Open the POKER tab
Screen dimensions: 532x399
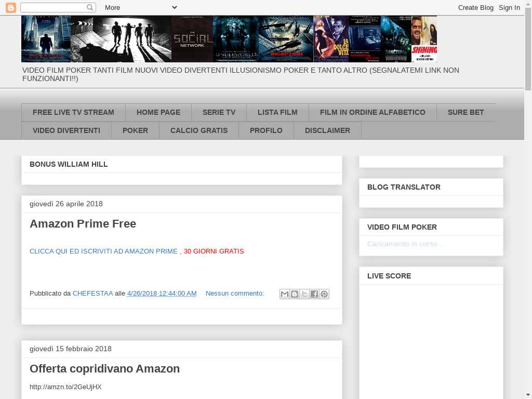[x=136, y=130]
